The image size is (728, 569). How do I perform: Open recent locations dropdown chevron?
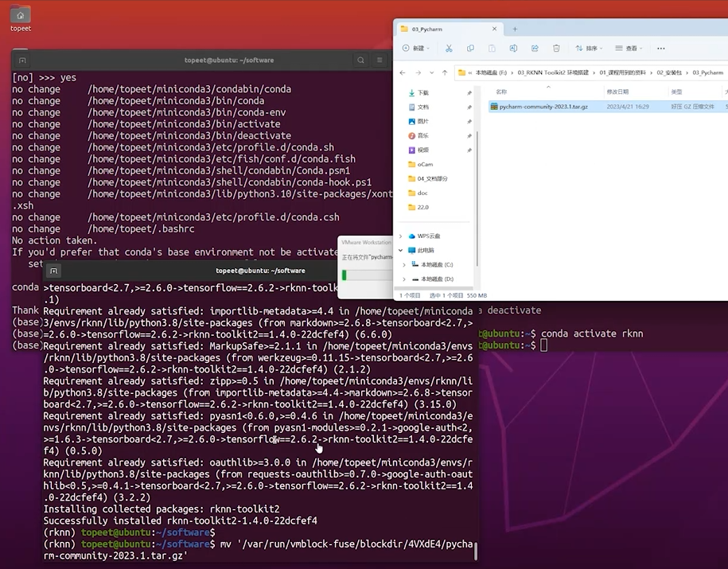(x=432, y=72)
